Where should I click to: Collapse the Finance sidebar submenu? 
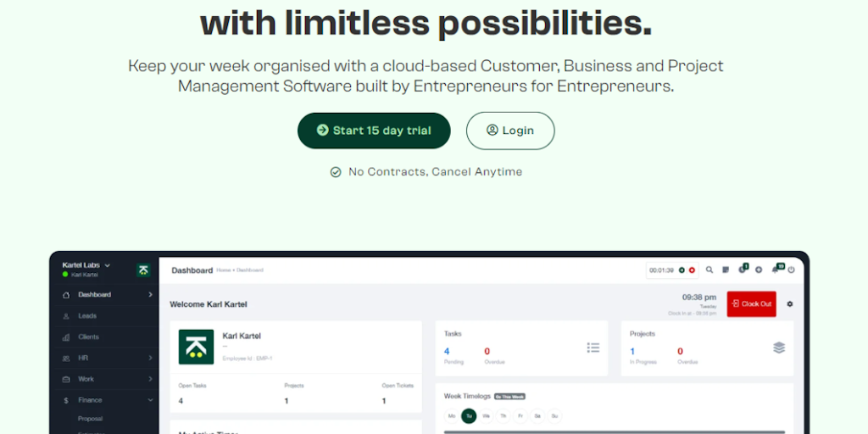[150, 400]
